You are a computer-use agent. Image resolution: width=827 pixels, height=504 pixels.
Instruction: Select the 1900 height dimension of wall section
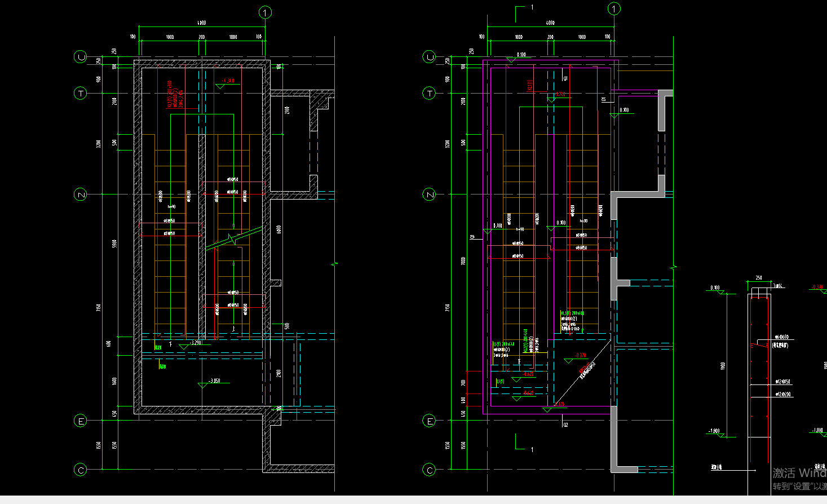(723, 366)
